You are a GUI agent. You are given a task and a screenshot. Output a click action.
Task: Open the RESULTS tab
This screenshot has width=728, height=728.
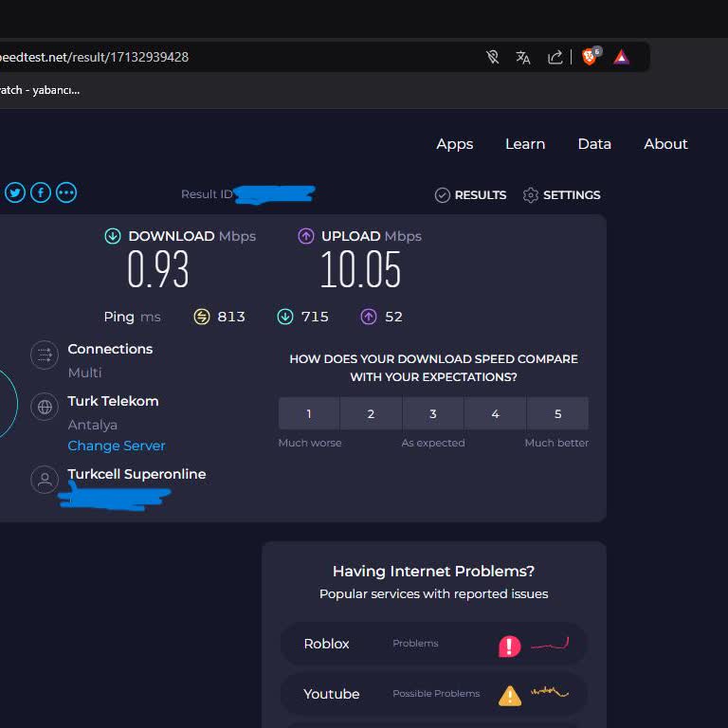coord(471,195)
